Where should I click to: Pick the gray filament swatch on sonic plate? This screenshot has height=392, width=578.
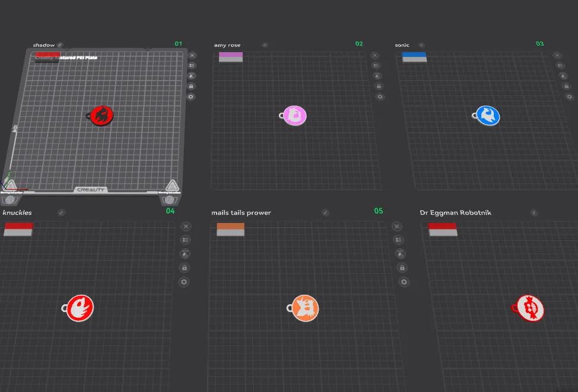(414, 59)
